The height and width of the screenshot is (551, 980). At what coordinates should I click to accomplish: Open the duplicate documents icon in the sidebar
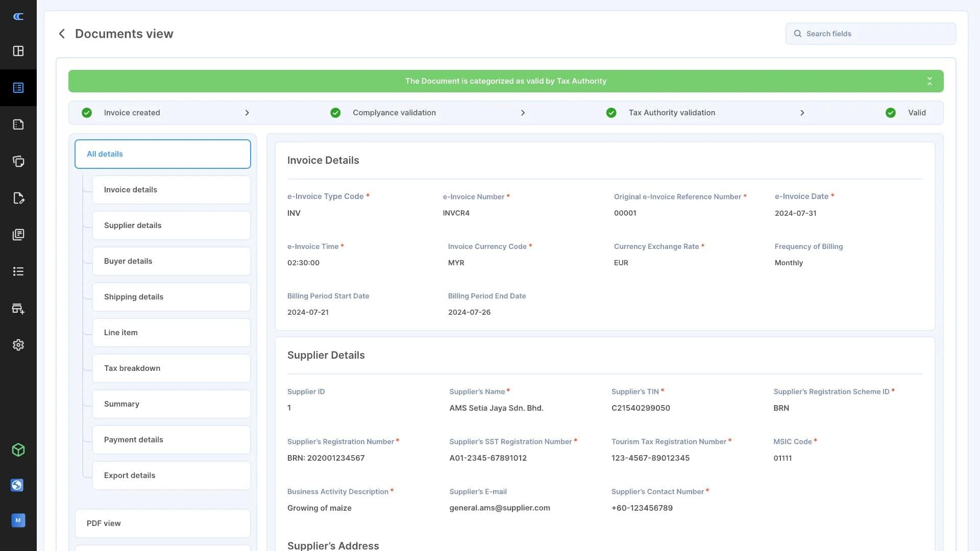(x=18, y=161)
